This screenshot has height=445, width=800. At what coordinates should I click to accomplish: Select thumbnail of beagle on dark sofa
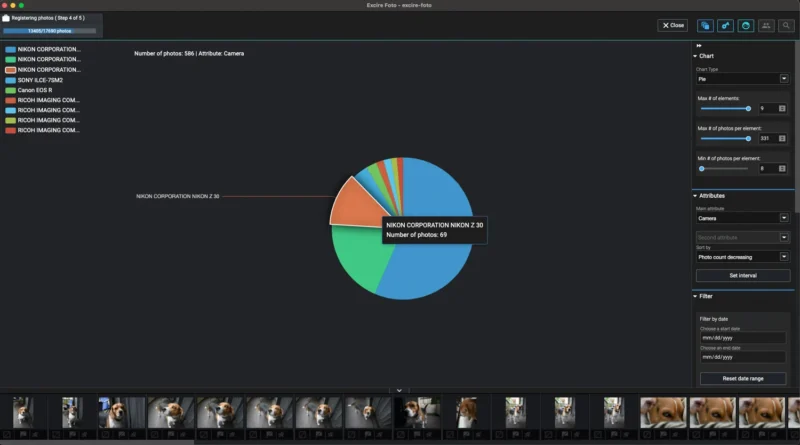click(x=417, y=412)
